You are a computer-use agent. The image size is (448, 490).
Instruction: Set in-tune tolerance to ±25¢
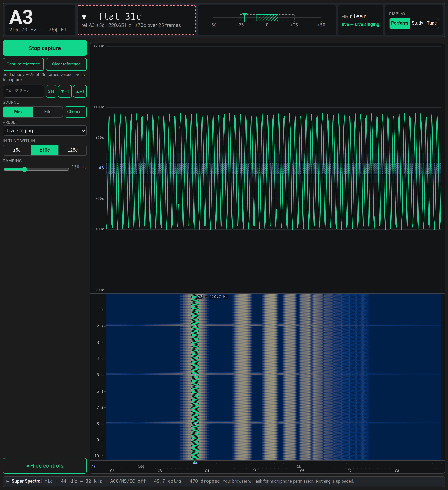72,150
